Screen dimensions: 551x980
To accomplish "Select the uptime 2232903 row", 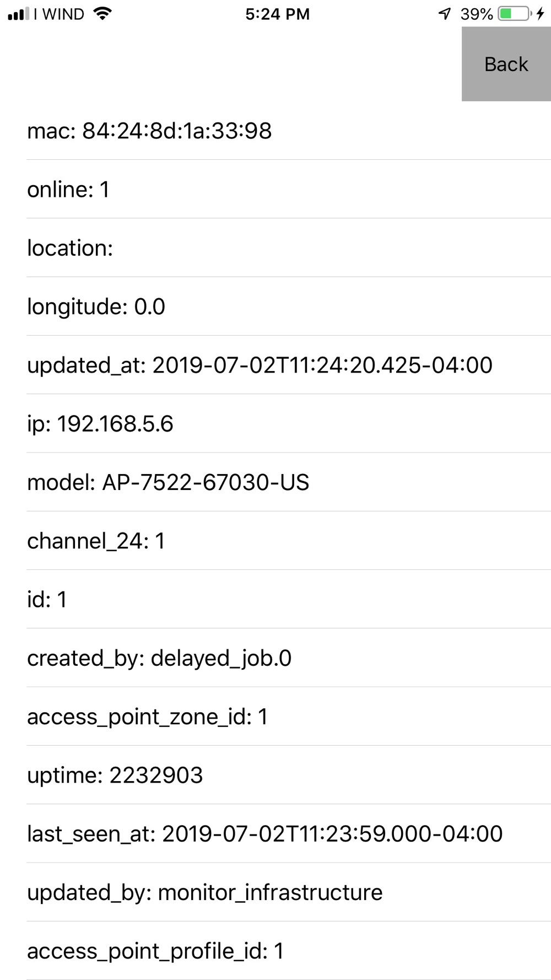I will point(289,774).
